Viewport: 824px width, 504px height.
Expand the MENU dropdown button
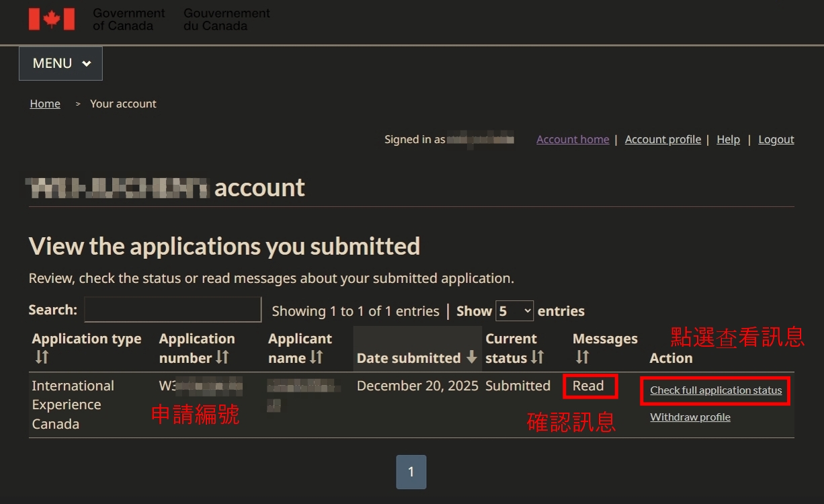click(60, 63)
